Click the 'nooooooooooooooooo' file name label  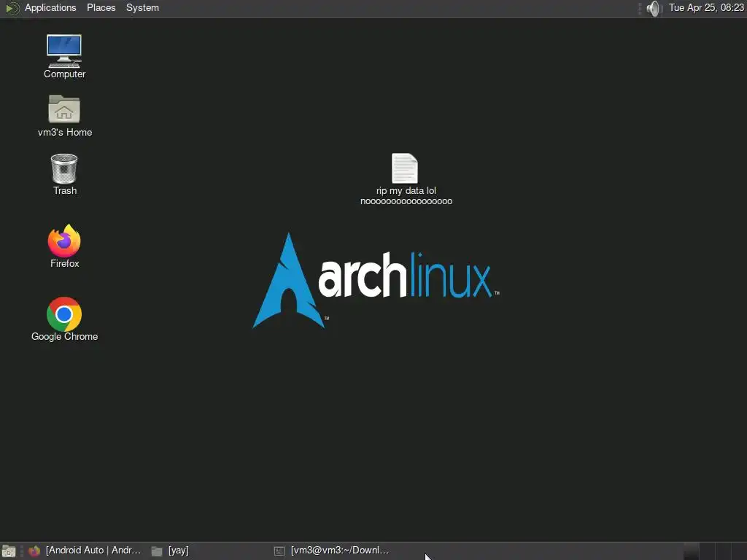pyautogui.click(x=406, y=201)
